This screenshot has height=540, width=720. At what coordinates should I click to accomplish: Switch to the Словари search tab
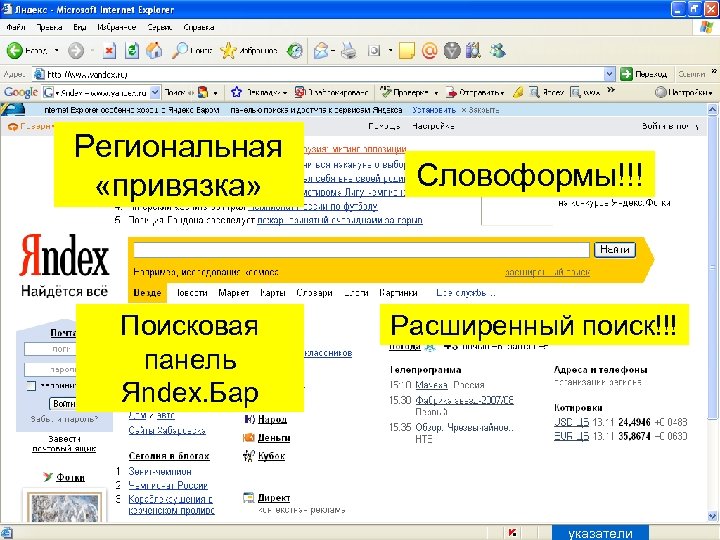314,292
